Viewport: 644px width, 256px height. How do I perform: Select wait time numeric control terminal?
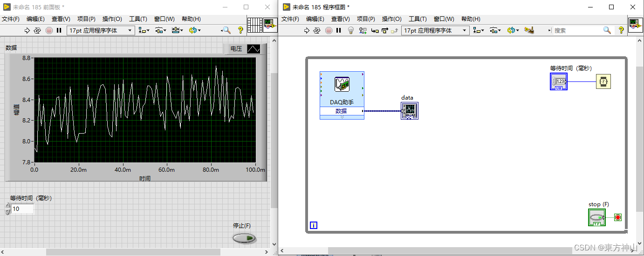coord(558,81)
